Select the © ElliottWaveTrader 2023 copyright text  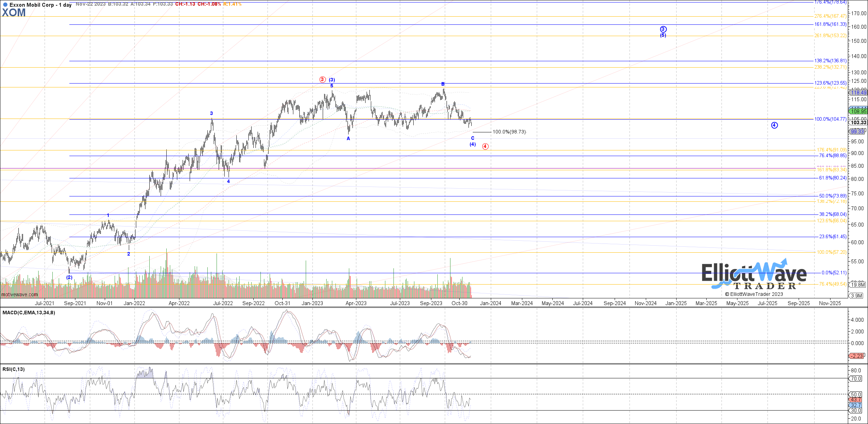pos(754,294)
